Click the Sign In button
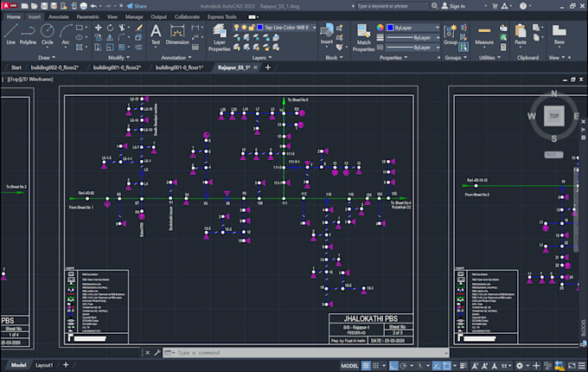588x372 pixels. [x=453, y=6]
